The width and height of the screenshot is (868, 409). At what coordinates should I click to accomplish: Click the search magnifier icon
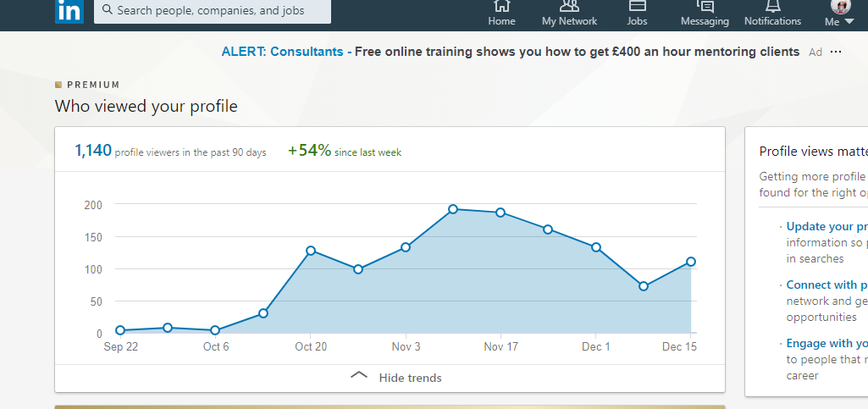[107, 11]
